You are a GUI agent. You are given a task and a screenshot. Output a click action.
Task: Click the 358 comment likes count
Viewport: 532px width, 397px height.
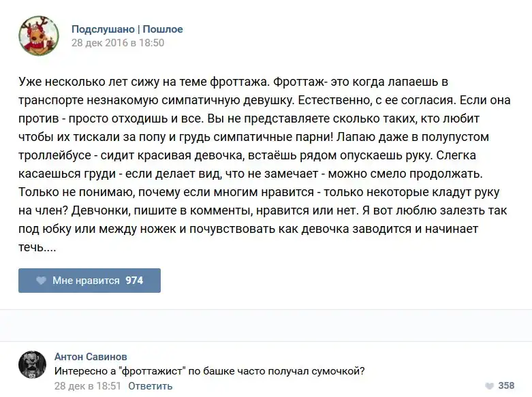[x=506, y=385]
